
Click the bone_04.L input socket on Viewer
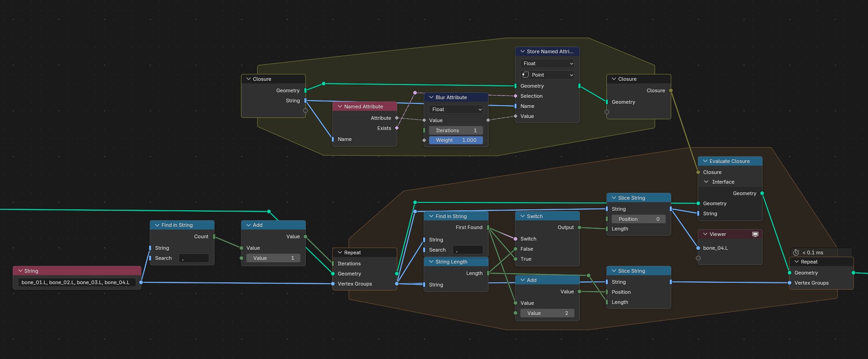(698, 248)
